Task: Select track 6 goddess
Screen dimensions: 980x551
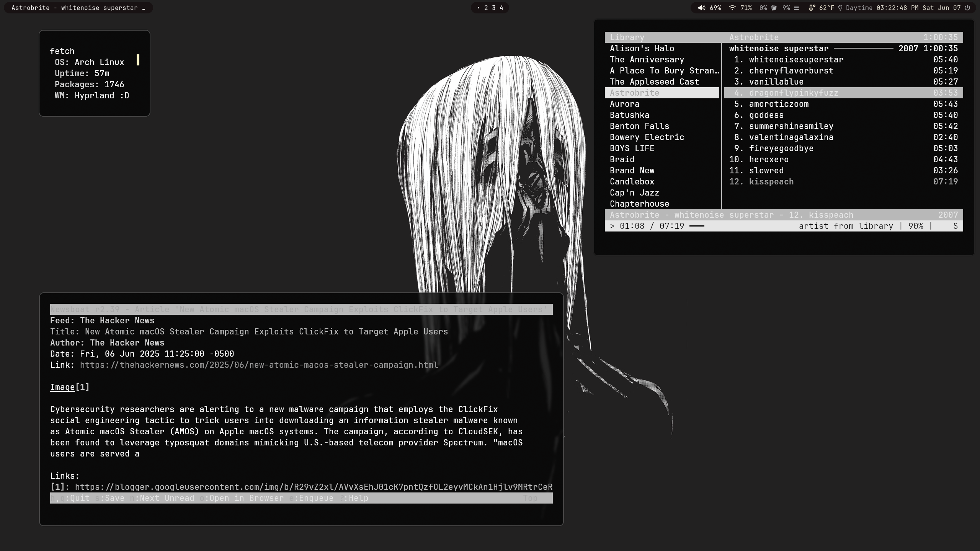Action: [x=843, y=115]
